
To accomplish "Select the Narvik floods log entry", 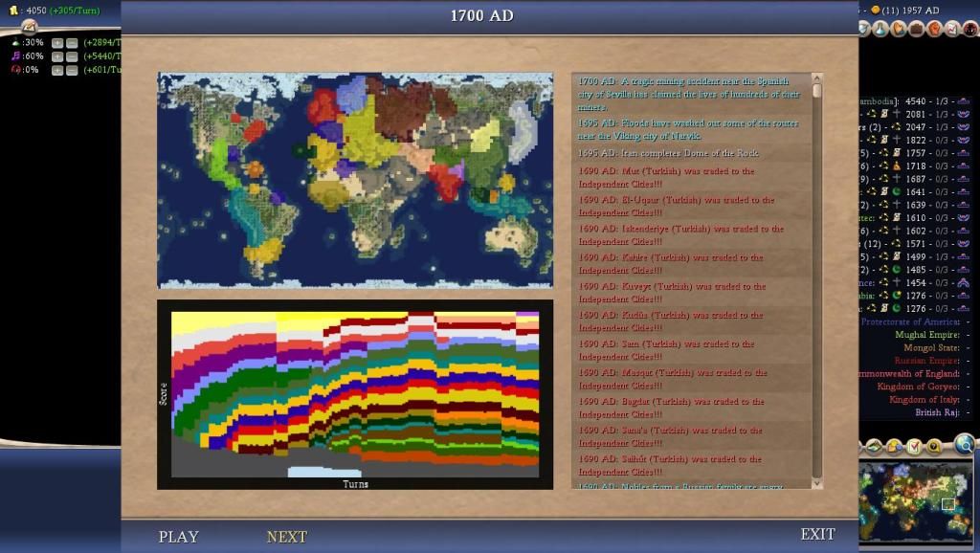I will (691, 129).
